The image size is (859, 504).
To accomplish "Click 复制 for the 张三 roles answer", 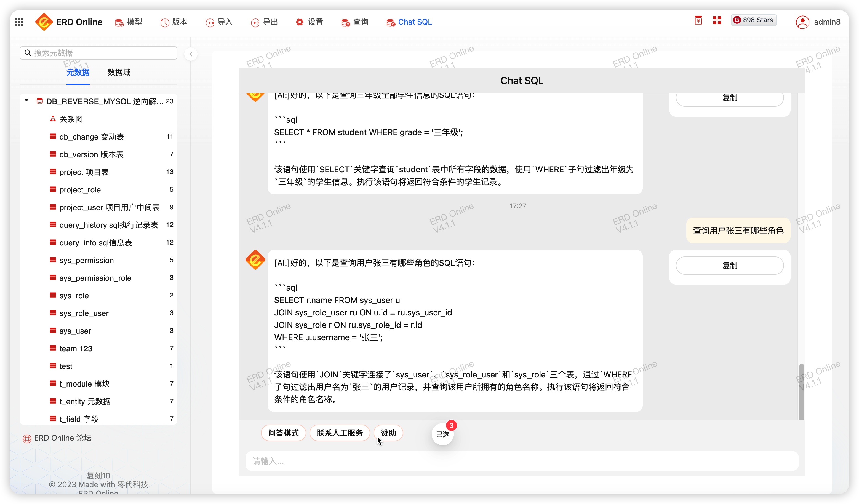I will [729, 266].
